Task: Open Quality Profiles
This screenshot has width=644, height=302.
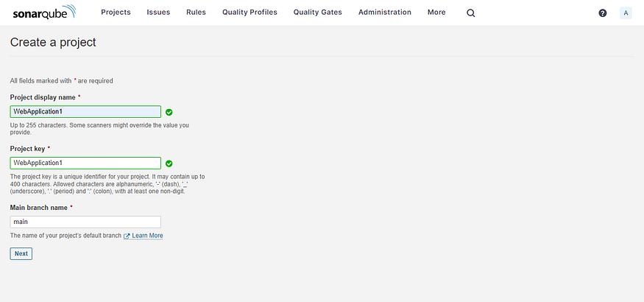Action: click(x=250, y=13)
